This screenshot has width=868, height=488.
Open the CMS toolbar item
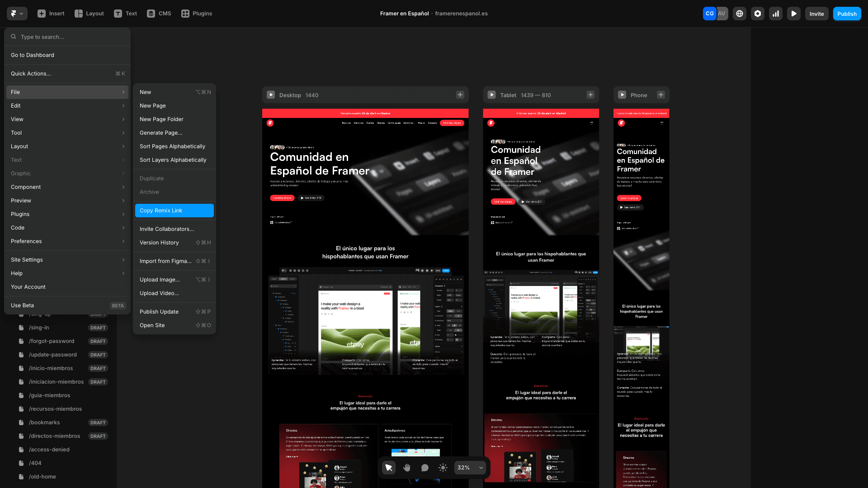click(159, 14)
